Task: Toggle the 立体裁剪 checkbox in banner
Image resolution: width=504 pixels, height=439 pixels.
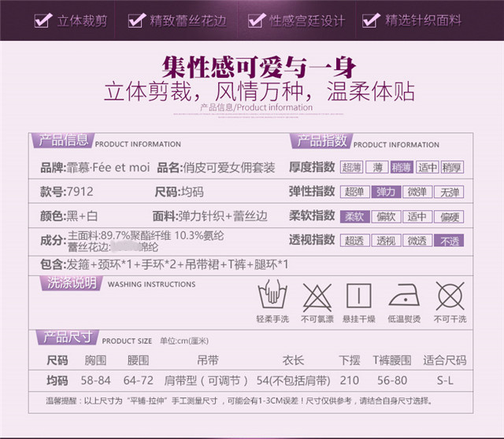Action: [x=44, y=20]
